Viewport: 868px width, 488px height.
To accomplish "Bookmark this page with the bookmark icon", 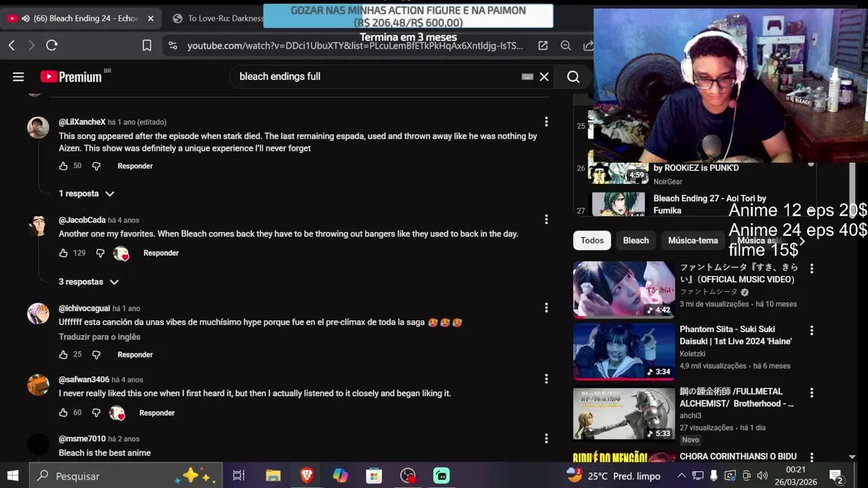I will [147, 45].
